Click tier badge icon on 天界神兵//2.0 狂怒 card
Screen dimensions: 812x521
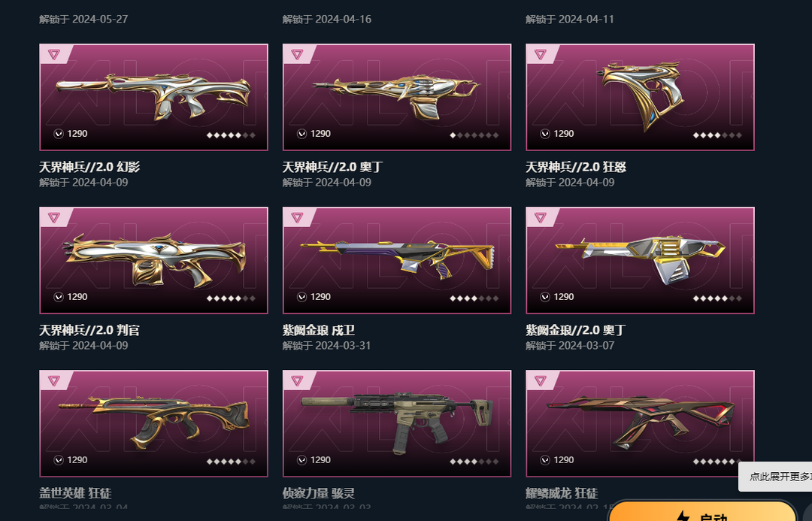540,54
